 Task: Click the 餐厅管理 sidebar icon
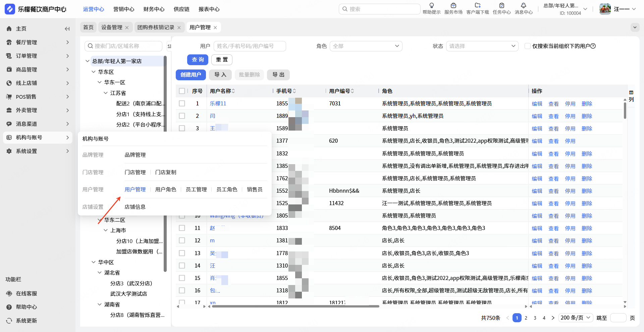click(x=9, y=42)
